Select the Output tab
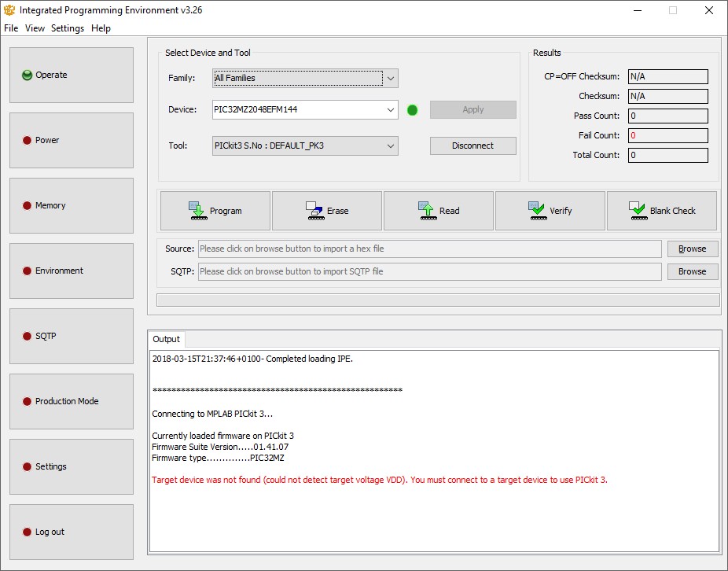728x571 pixels. 166,339
